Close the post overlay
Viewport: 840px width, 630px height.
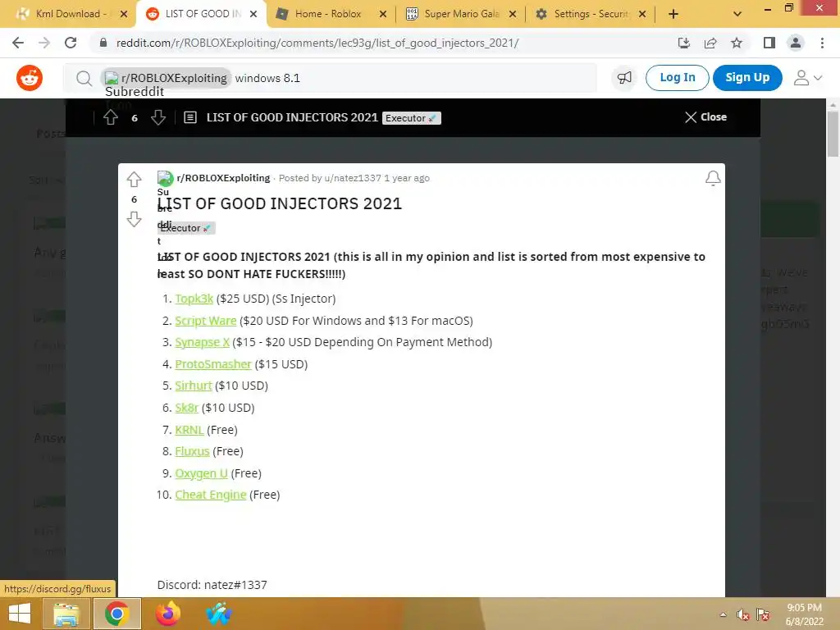point(705,116)
